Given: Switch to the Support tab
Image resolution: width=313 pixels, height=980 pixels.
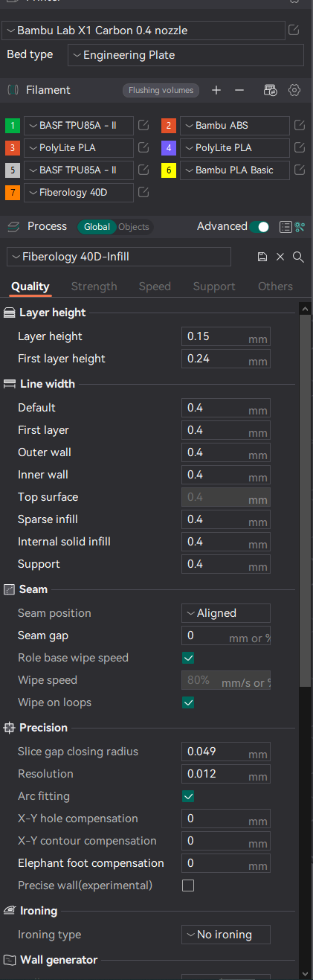Looking at the screenshot, I should pyautogui.click(x=214, y=286).
